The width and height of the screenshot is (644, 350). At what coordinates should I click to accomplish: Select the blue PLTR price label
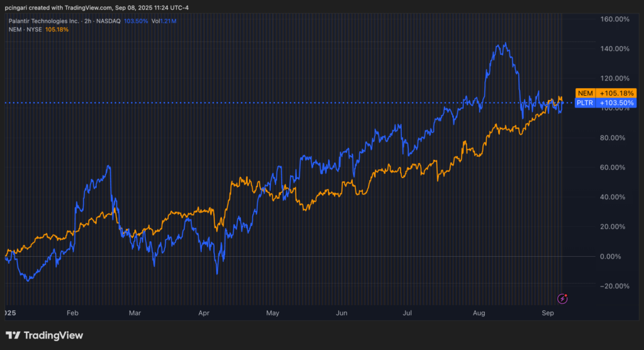click(585, 103)
